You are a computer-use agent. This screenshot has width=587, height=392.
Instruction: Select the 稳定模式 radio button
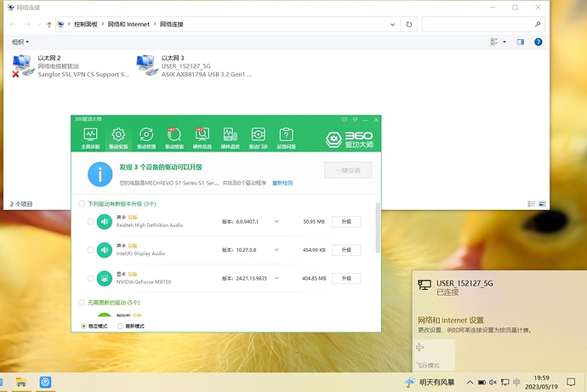point(83,327)
